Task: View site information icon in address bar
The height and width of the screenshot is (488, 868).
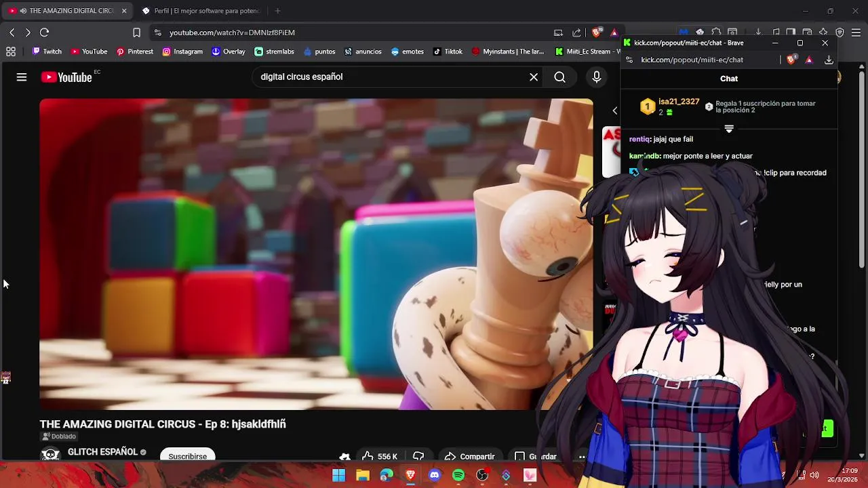Action: coord(157,33)
